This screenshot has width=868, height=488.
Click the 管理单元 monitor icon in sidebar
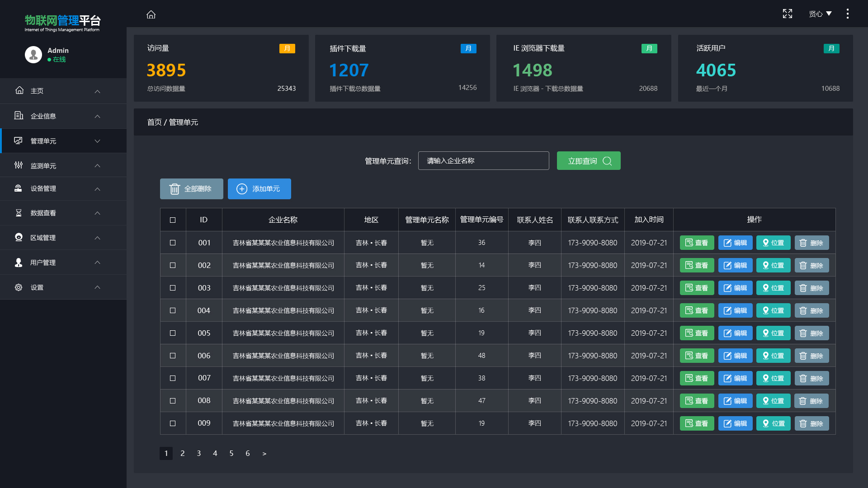[18, 141]
